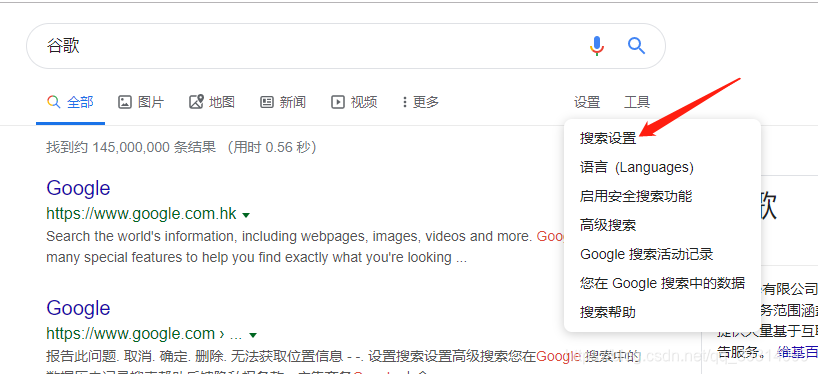Screen dimensions: 818x374
Task: Click the 找到约 145,000,000 条结果 text
Action: coord(131,147)
